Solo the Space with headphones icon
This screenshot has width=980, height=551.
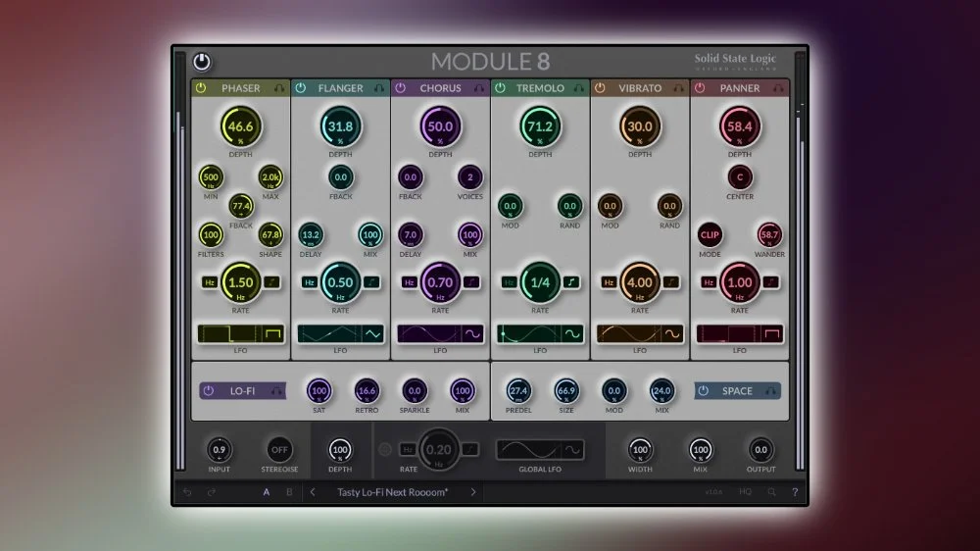(x=770, y=391)
